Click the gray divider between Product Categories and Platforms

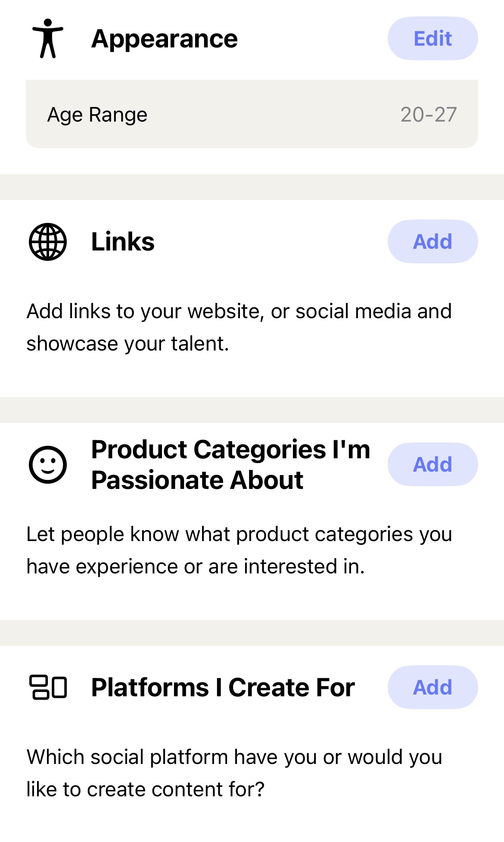click(252, 633)
